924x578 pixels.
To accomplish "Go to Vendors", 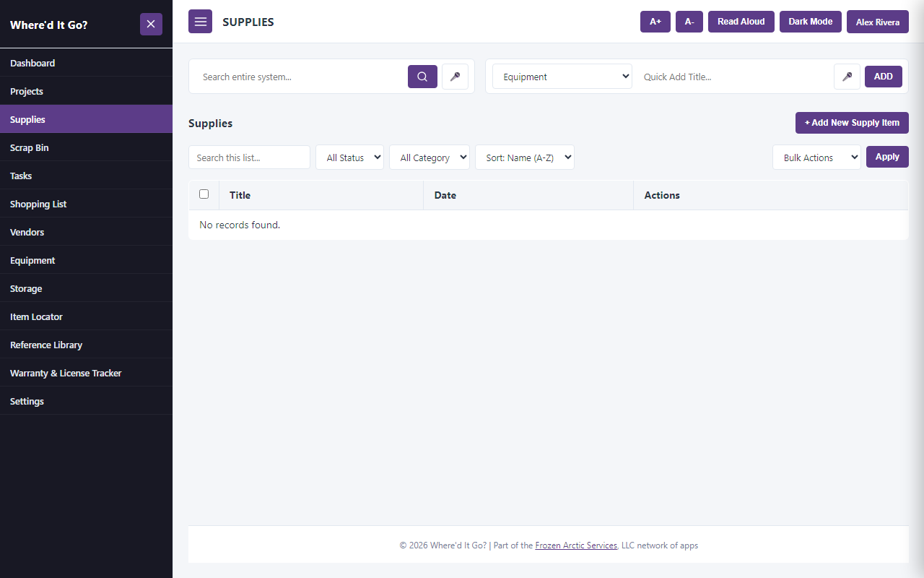I will tap(86, 232).
